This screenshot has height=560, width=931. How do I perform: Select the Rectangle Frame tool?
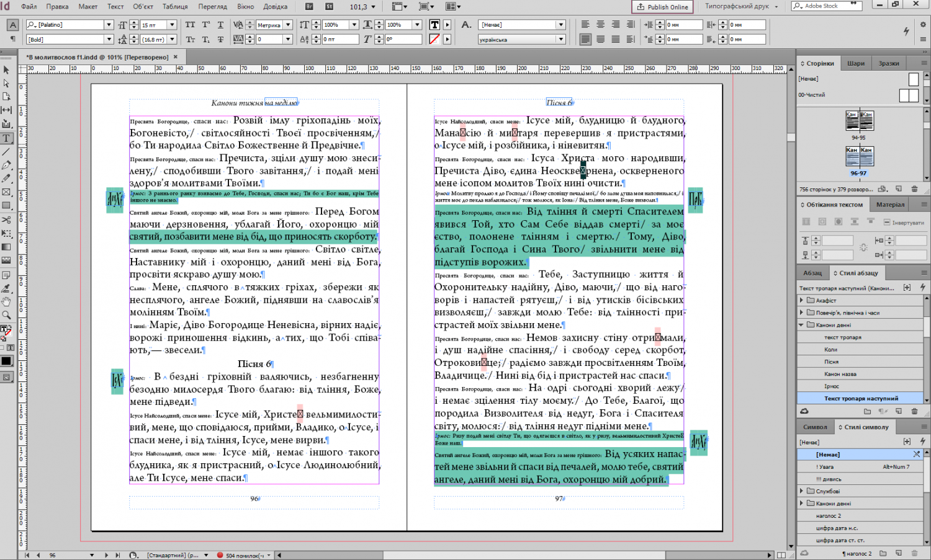click(7, 192)
